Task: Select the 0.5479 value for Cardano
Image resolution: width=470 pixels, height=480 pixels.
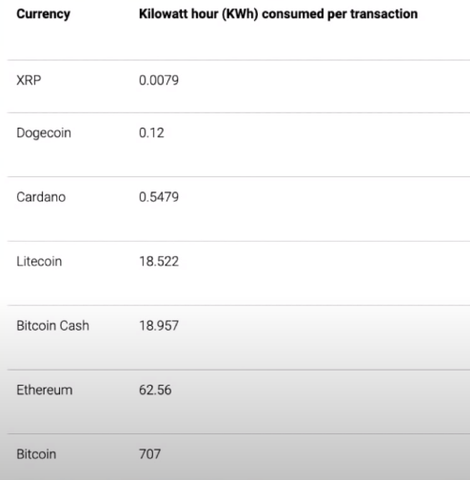Action: 159,197
